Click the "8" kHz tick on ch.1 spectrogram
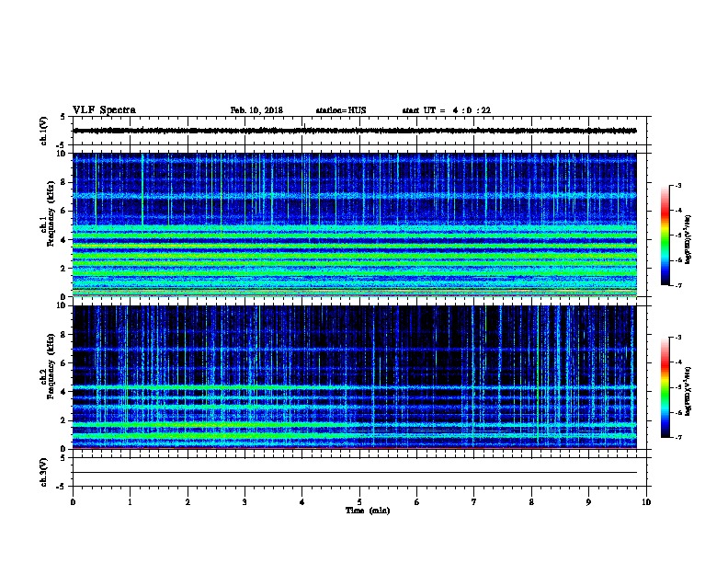 63,182
